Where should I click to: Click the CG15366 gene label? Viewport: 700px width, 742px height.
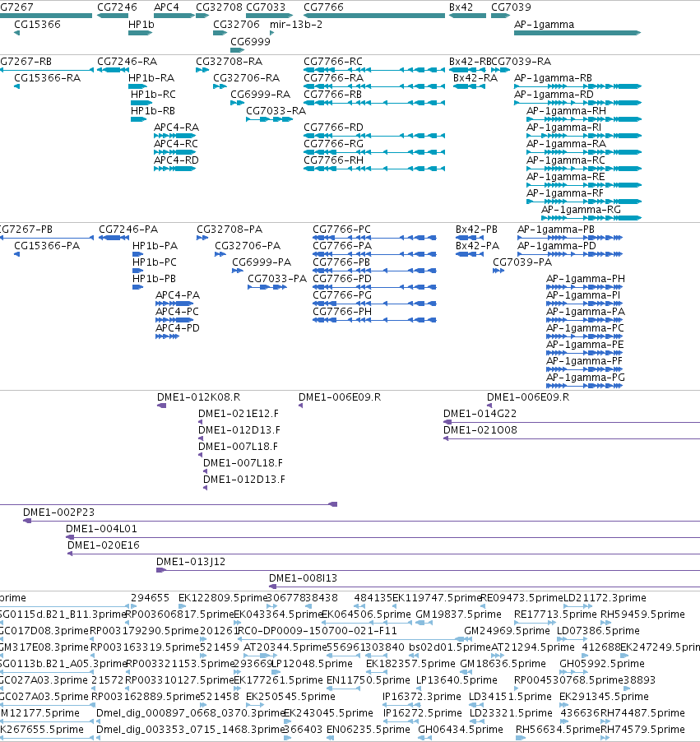click(37, 24)
